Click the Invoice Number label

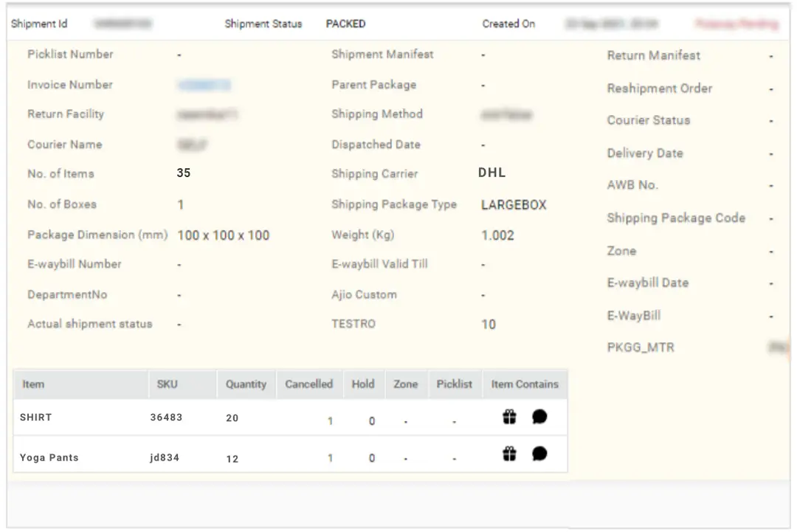pyautogui.click(x=70, y=85)
